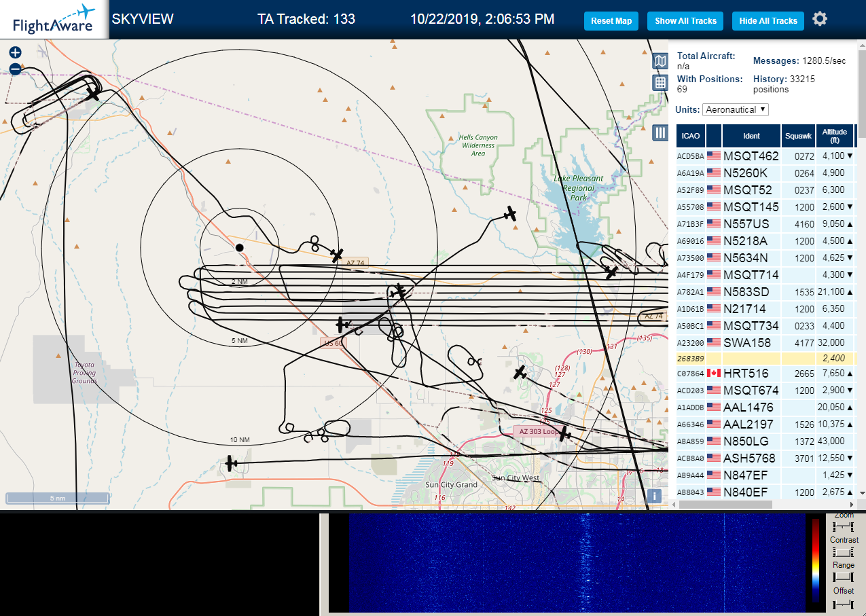Select the N583SD aircraft row

(766, 291)
